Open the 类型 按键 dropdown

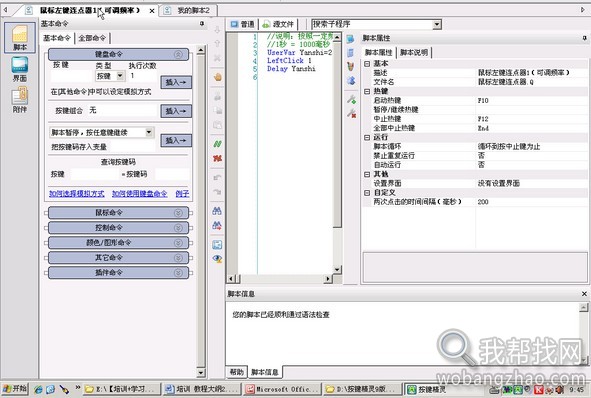(120, 76)
